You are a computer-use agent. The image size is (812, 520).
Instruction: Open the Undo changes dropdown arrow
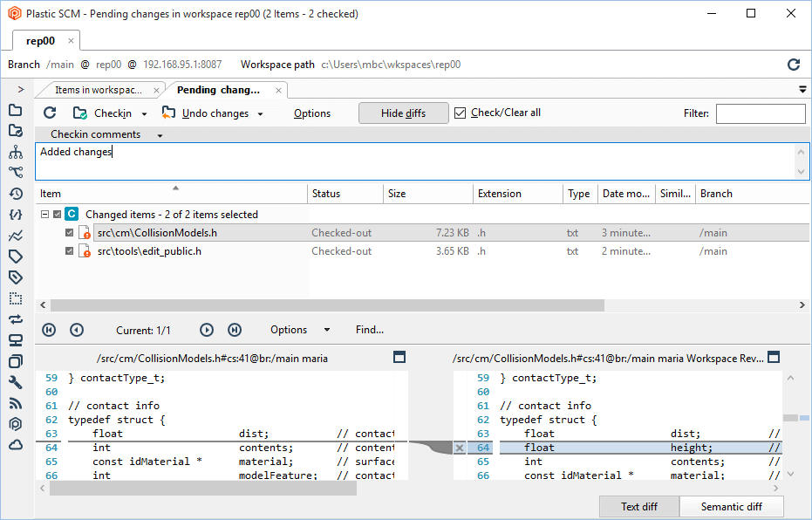point(261,114)
